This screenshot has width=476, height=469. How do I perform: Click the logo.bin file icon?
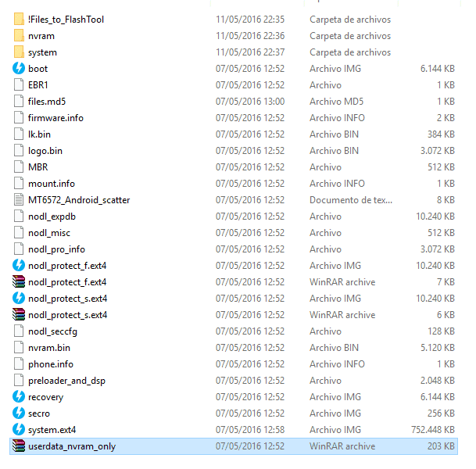(x=19, y=150)
